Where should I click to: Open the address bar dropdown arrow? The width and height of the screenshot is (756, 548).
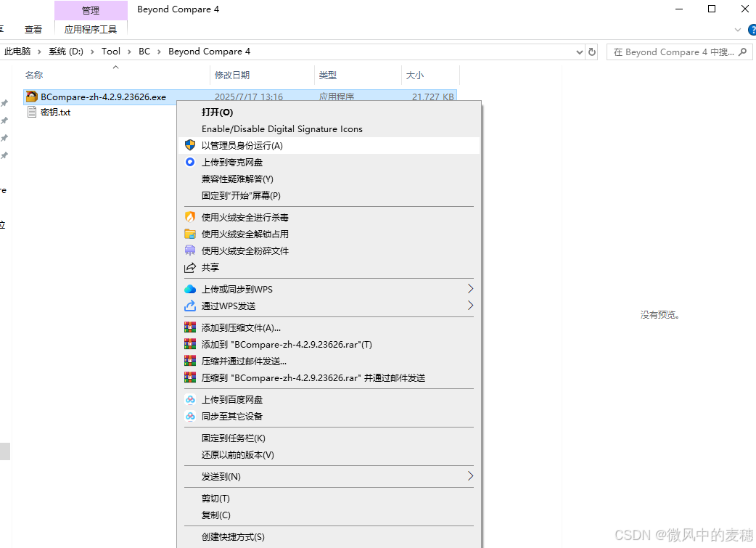(x=578, y=52)
